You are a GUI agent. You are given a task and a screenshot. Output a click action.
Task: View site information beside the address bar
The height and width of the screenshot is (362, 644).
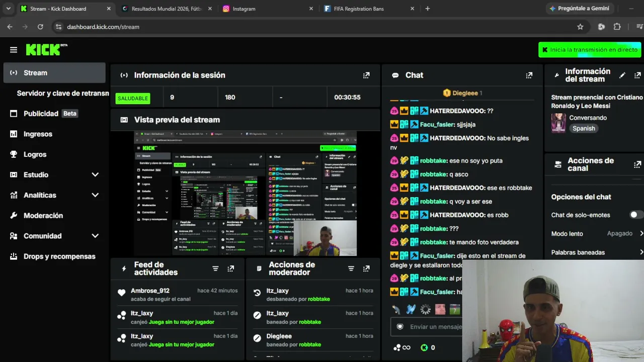tap(58, 27)
